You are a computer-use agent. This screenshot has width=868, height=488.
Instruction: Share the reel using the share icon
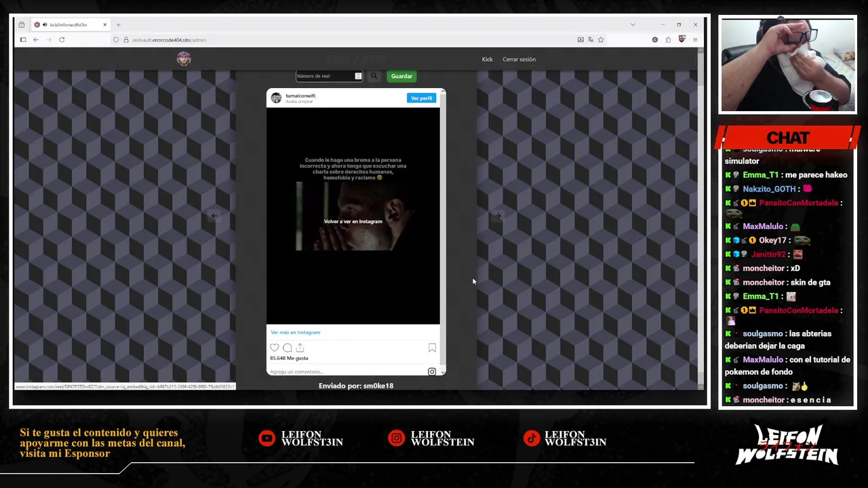(300, 348)
